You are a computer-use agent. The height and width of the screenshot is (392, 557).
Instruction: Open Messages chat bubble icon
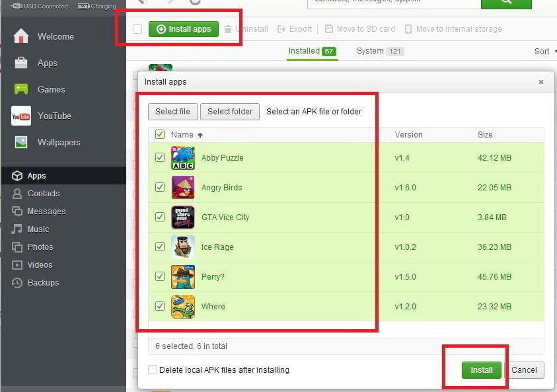click(x=17, y=211)
